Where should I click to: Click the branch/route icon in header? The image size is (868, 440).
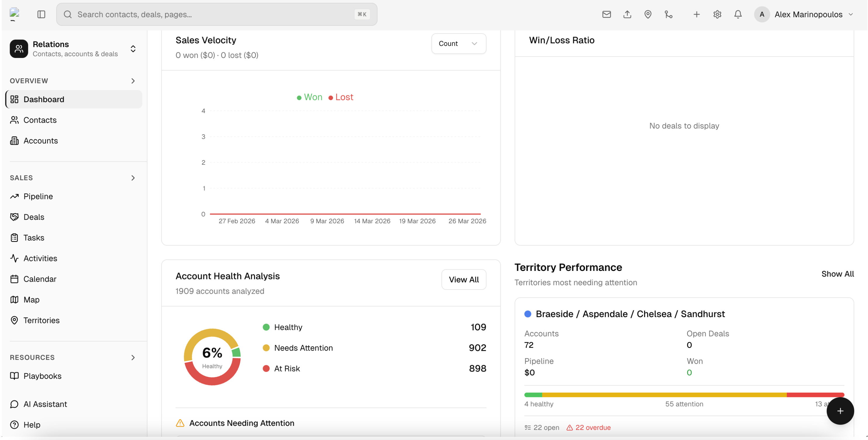point(669,15)
